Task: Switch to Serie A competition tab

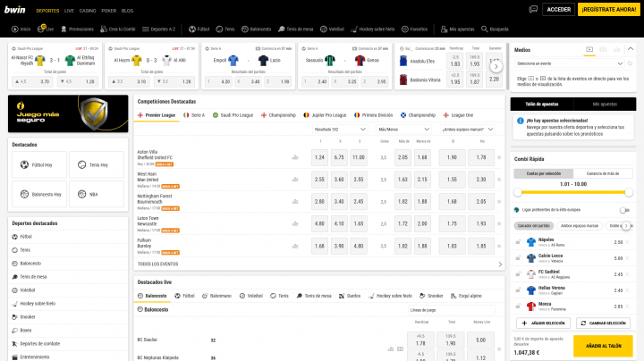Action: click(194, 115)
